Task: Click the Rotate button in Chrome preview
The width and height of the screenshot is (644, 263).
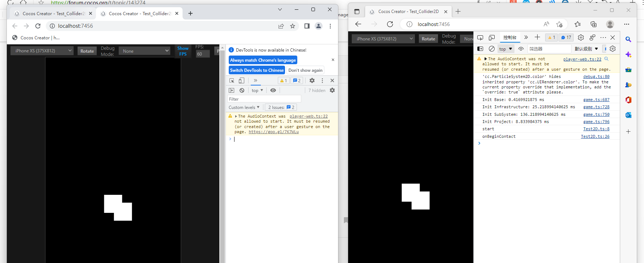Action: pos(87,51)
